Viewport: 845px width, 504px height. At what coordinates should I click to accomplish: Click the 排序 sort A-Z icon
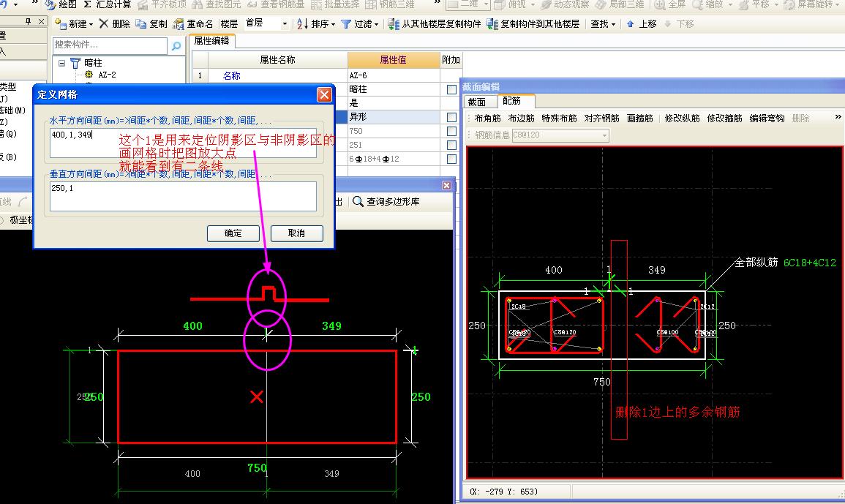(x=302, y=23)
